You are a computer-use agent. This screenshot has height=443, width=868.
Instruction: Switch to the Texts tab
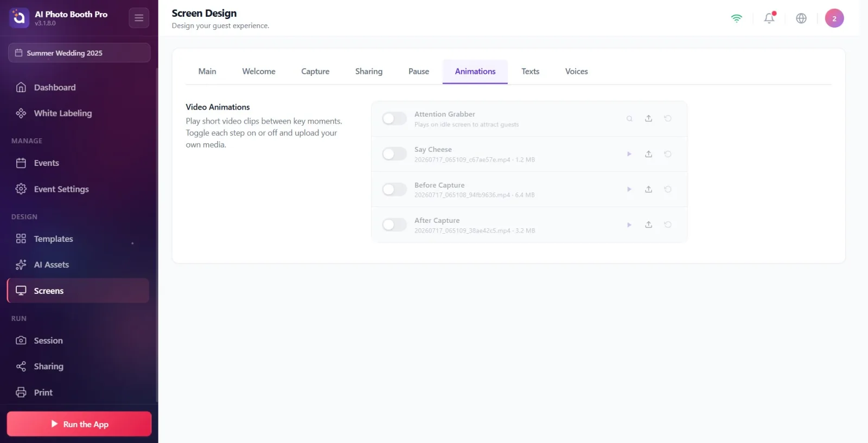[x=531, y=72]
